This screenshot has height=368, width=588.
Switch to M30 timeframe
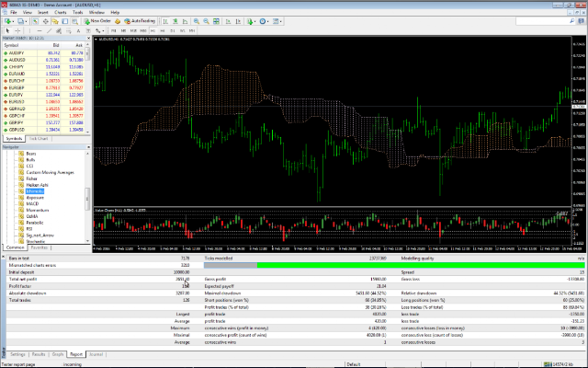(143, 30)
